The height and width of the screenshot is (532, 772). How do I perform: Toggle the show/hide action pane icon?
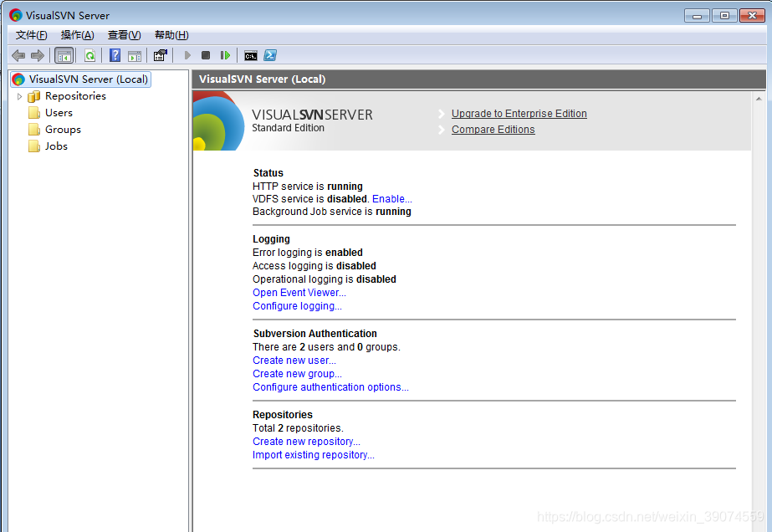(x=135, y=56)
